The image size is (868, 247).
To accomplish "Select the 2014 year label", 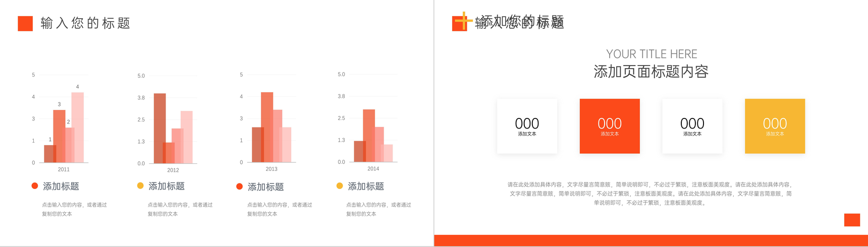I will coord(373,168).
